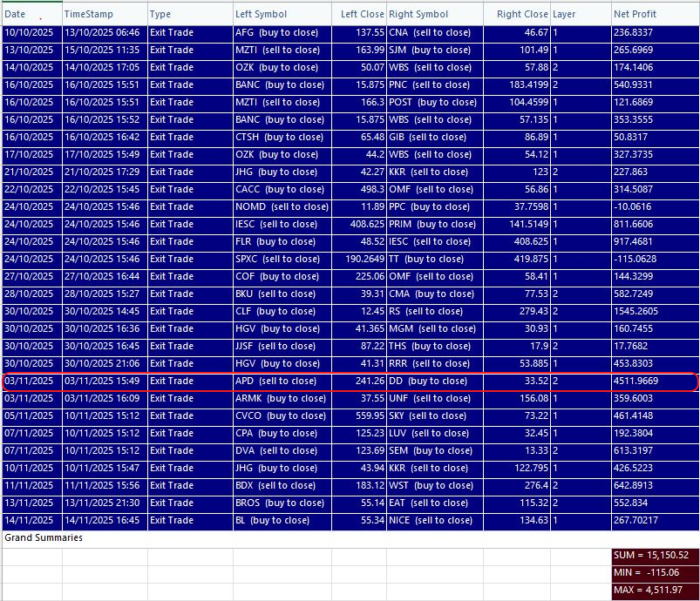Select the AFG trade from 10/10/2025
This screenshot has height=601, width=700.
349,32
